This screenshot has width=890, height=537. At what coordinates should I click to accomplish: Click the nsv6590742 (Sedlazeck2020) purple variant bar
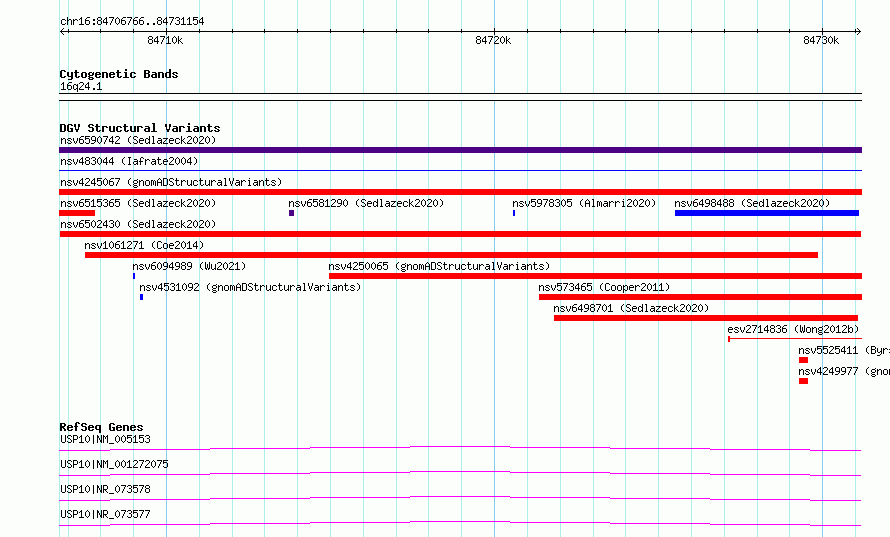[460, 150]
